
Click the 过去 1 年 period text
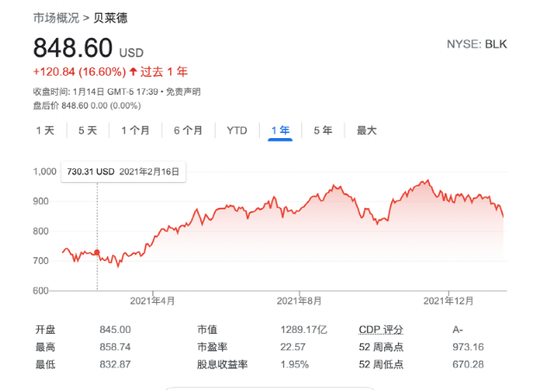(164, 72)
